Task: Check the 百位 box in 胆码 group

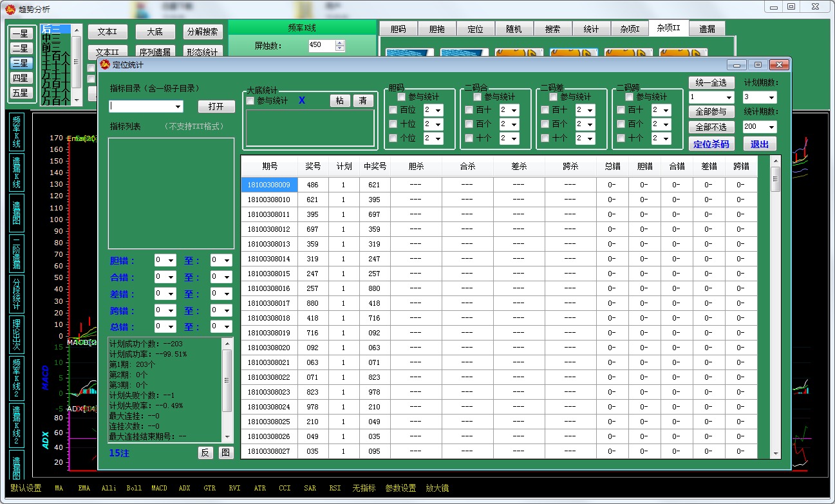Action: [393, 110]
